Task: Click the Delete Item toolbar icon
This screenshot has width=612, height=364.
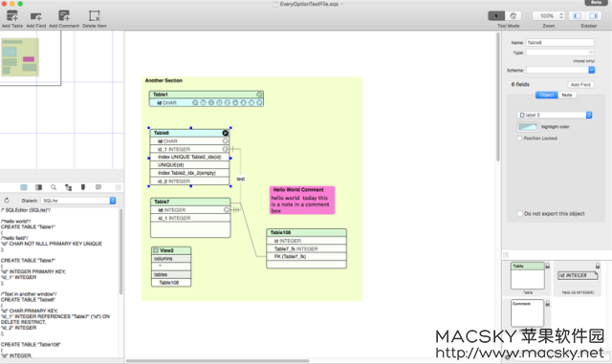Action: pyautogui.click(x=94, y=15)
